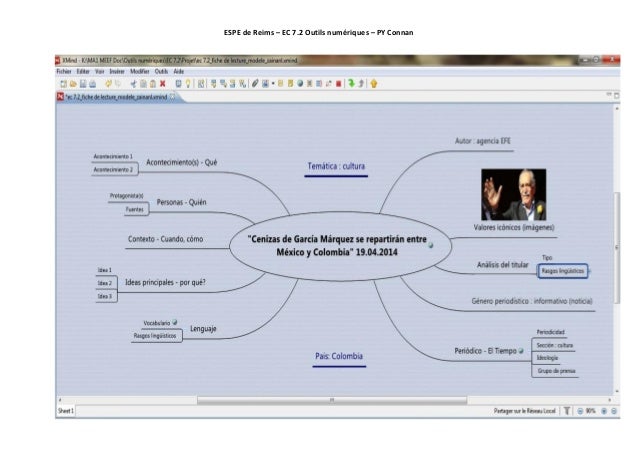Select the Grupo de prensa subtopic
This screenshot has height=452, width=638.
click(x=556, y=371)
